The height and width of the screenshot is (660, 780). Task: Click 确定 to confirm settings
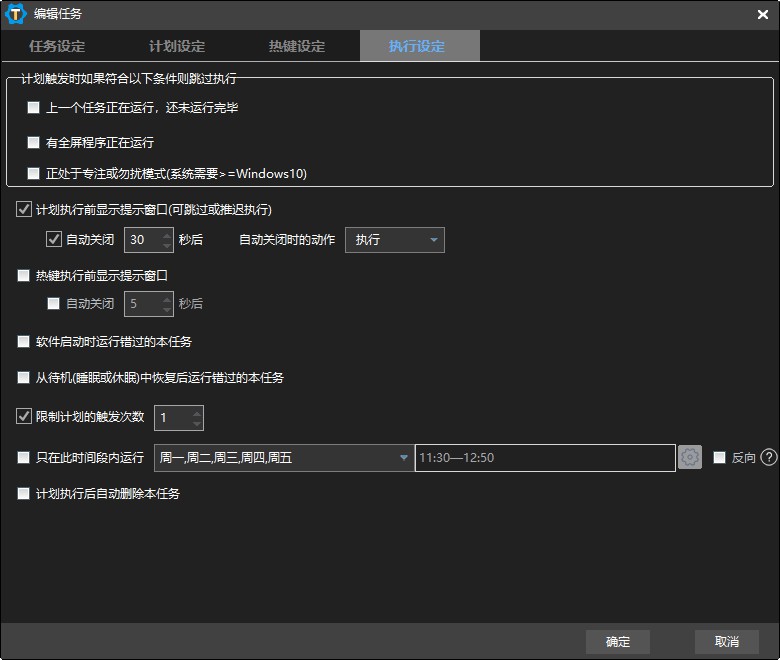(618, 642)
